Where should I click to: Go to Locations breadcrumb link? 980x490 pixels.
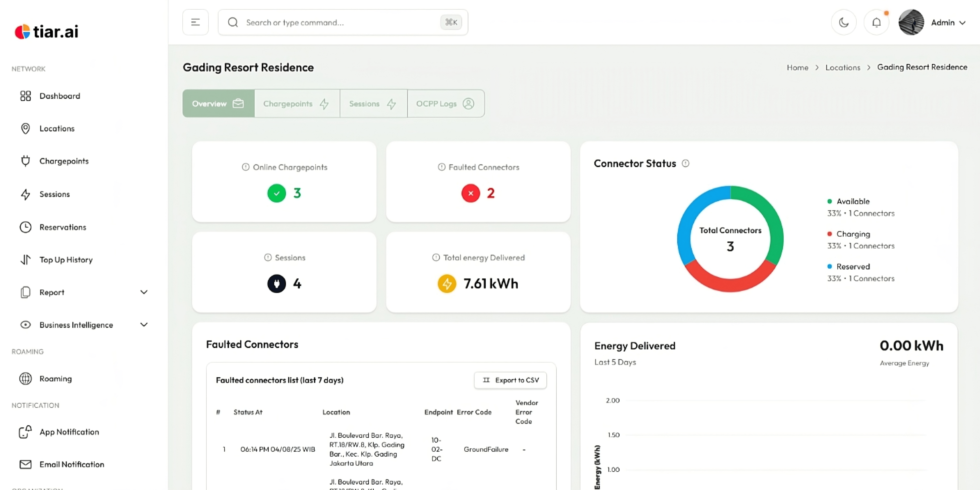point(842,67)
